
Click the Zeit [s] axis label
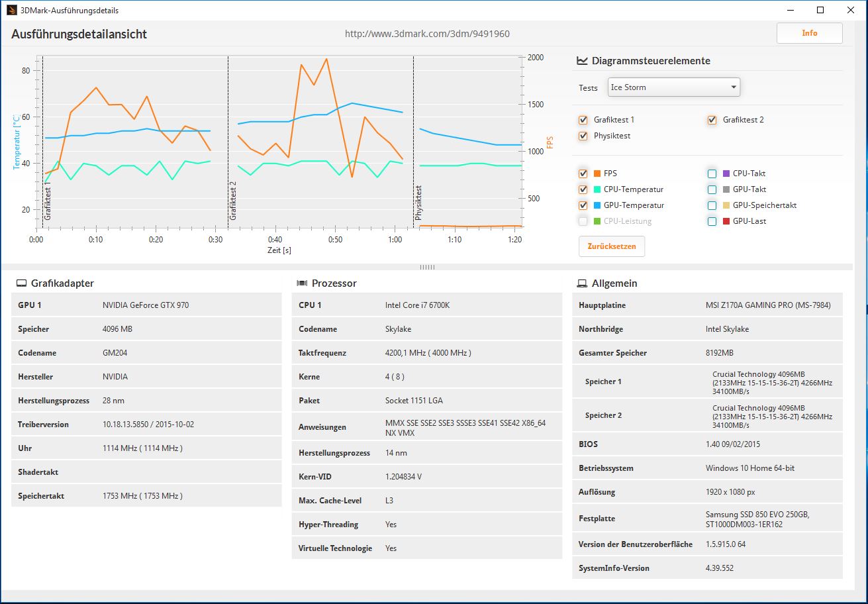click(278, 250)
